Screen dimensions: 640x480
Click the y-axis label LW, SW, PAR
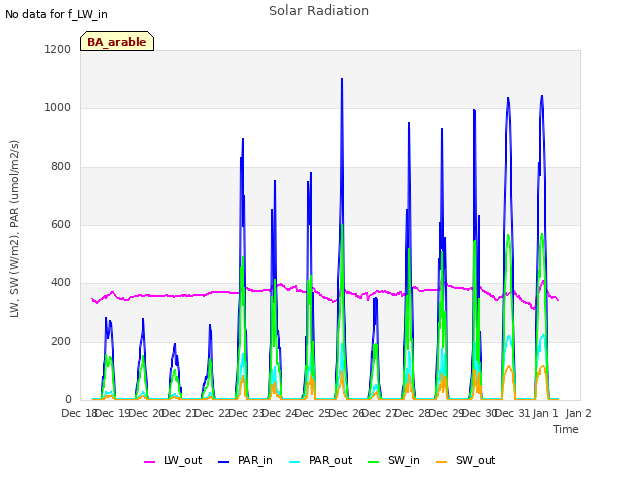point(14,229)
